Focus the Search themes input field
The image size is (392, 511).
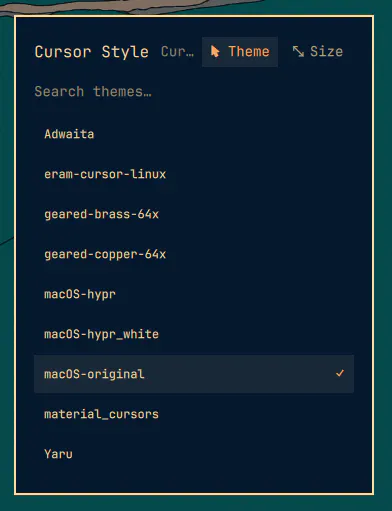point(193,92)
